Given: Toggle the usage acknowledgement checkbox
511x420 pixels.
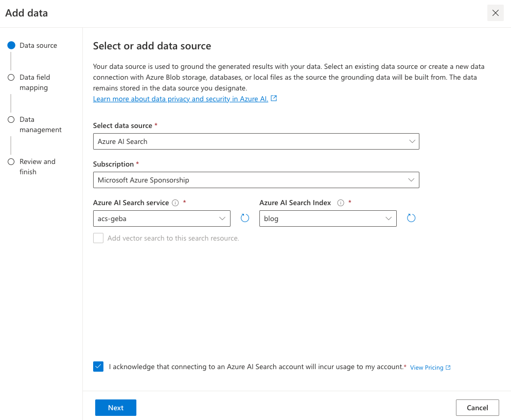Looking at the screenshot, I should click(98, 367).
